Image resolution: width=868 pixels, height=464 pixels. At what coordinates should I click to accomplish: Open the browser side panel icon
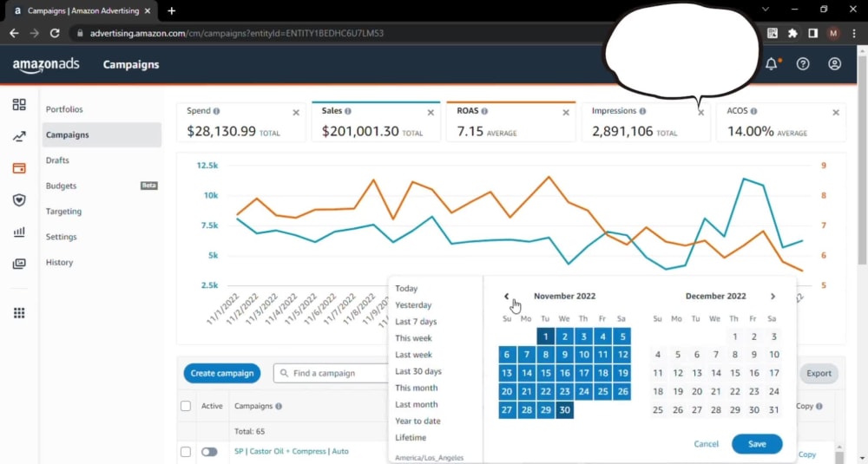(x=812, y=33)
